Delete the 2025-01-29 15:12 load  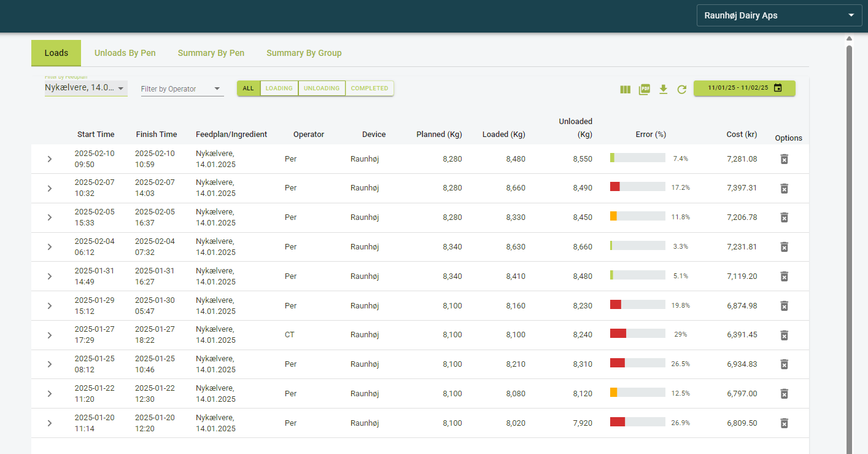784,306
